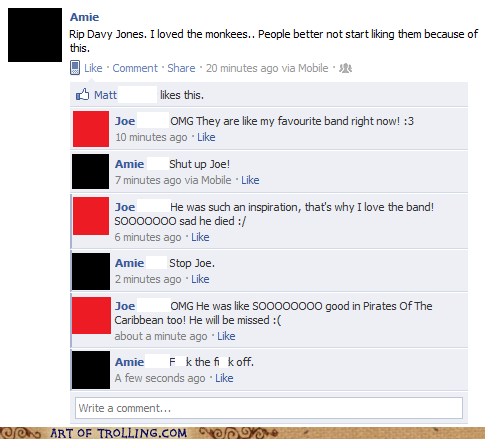
Task: Click the mobile phone icon beside Like
Action: pos(75,68)
